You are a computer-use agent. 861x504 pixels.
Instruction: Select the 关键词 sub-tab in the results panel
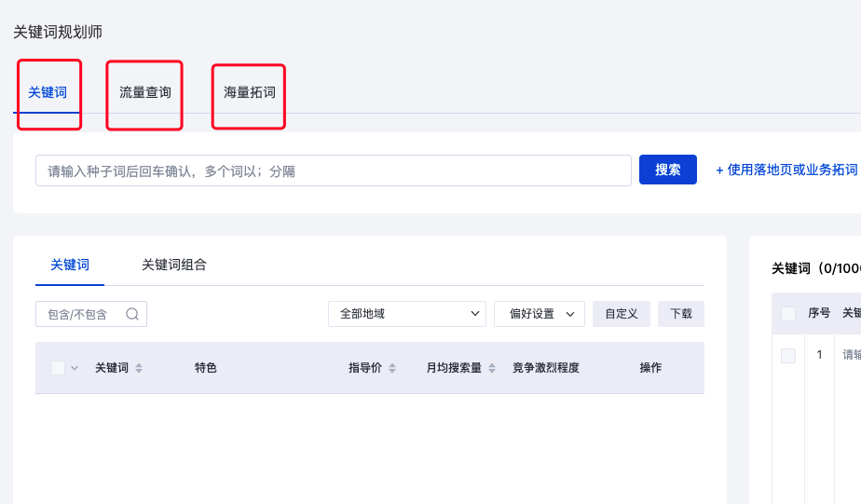(x=70, y=265)
